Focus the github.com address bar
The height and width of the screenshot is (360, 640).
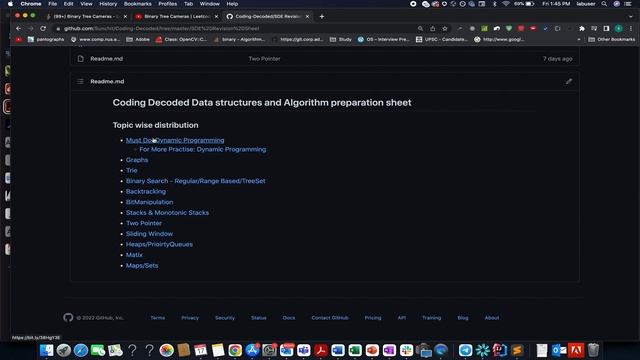pos(237,29)
